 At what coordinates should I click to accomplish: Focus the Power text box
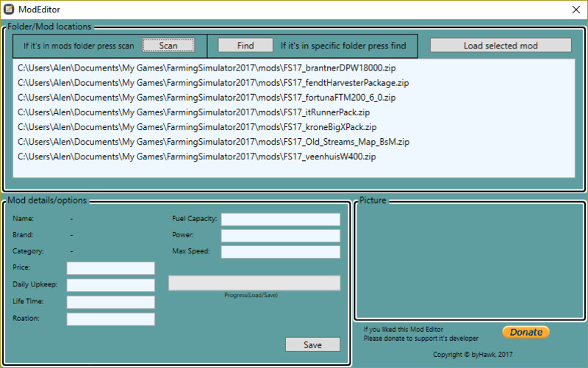point(280,236)
